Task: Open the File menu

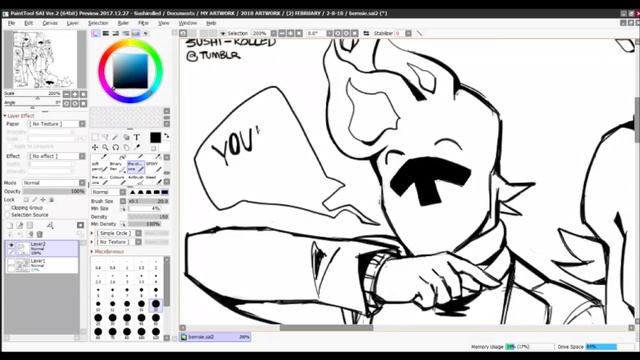Action: tap(11, 23)
